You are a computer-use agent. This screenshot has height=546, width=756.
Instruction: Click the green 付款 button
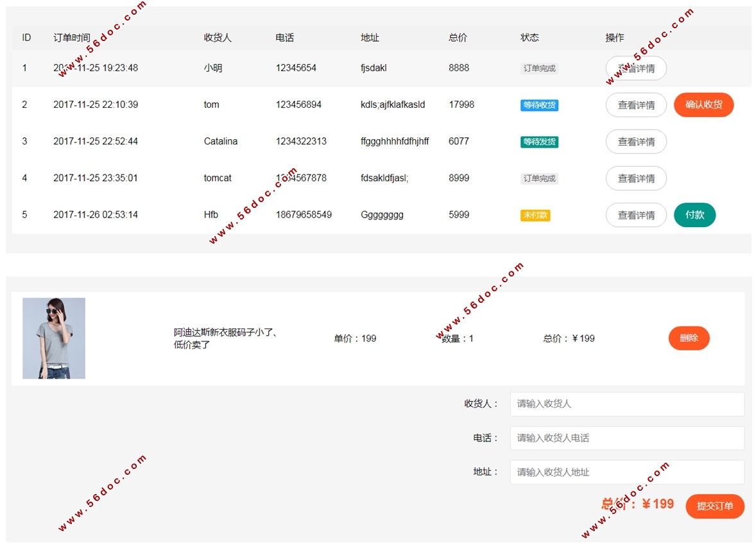(694, 216)
